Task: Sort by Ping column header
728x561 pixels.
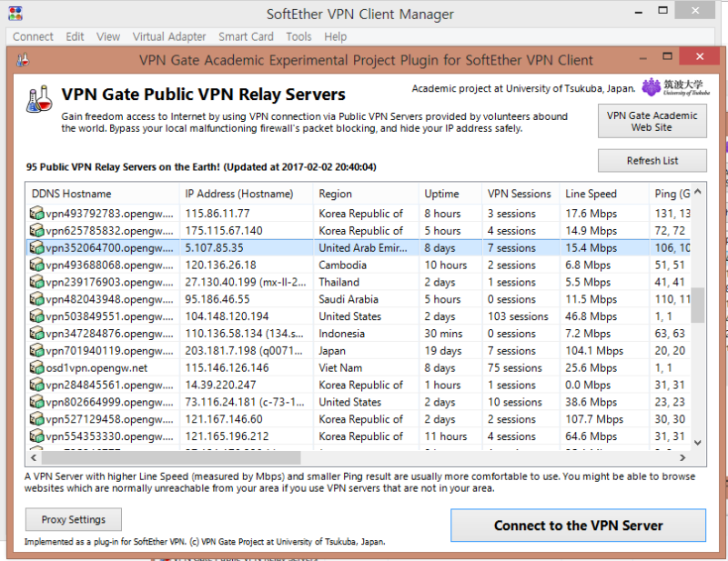Action: [x=670, y=194]
